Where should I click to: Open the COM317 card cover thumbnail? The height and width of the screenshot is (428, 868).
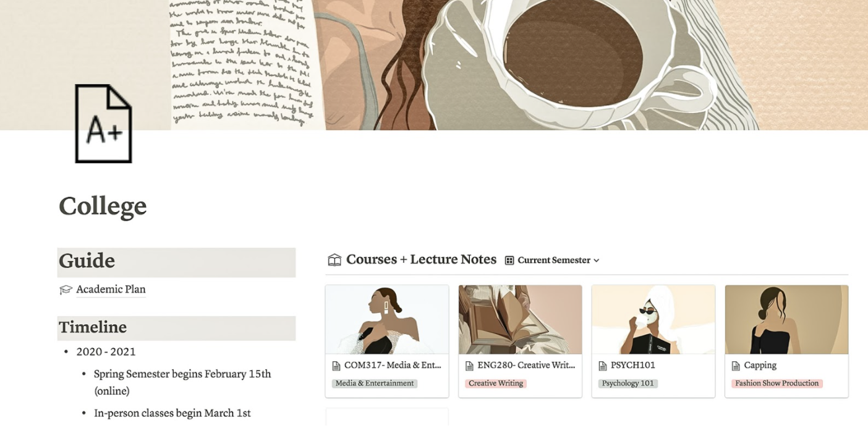click(x=387, y=320)
